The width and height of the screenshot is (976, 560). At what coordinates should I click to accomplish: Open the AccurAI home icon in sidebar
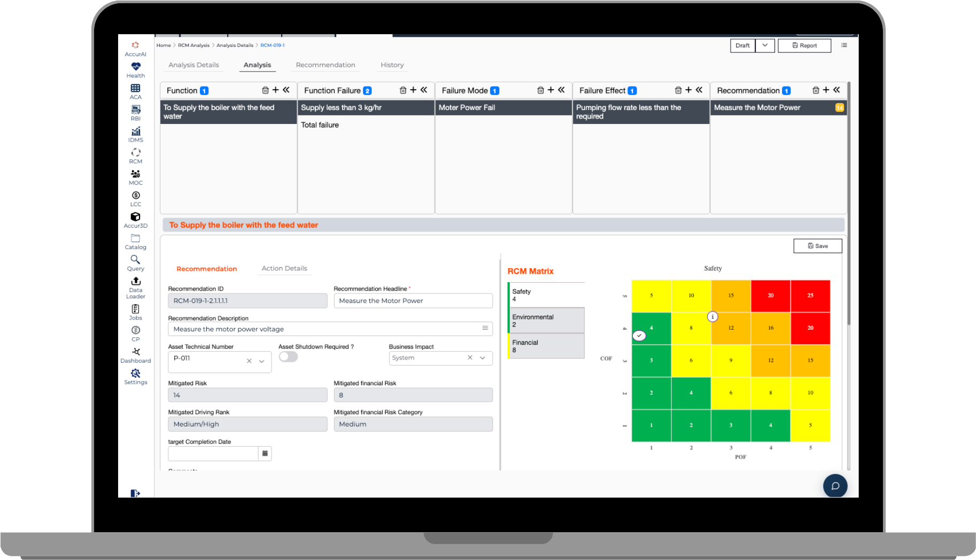135,49
